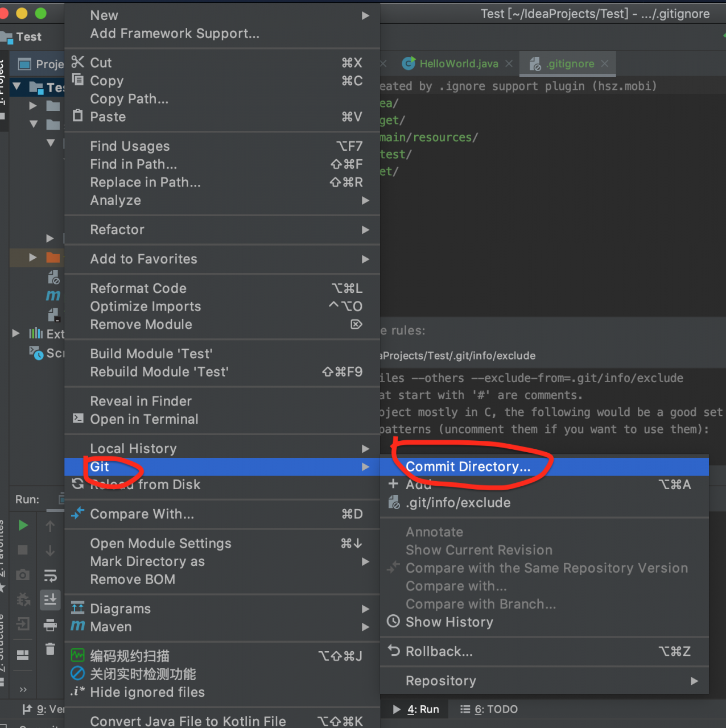Choose Find Usages from the context menu
This screenshot has width=726, height=728.
tap(222, 146)
